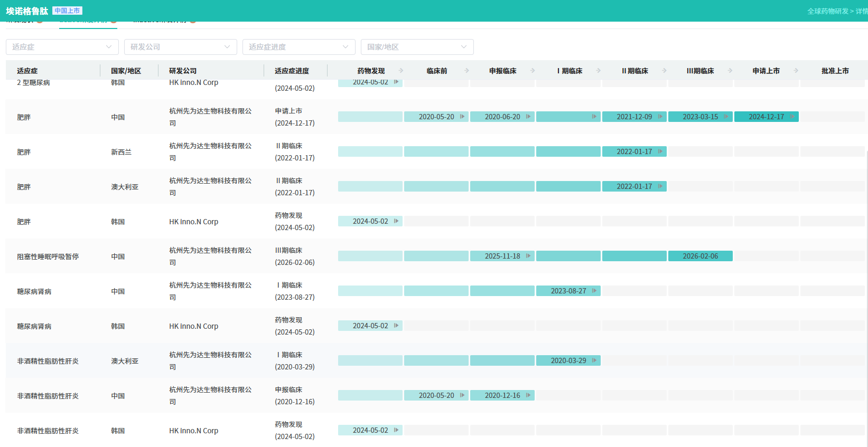Click the arrow icon on the 2020-06-20 bar
This screenshot has width=868, height=447.
click(528, 117)
